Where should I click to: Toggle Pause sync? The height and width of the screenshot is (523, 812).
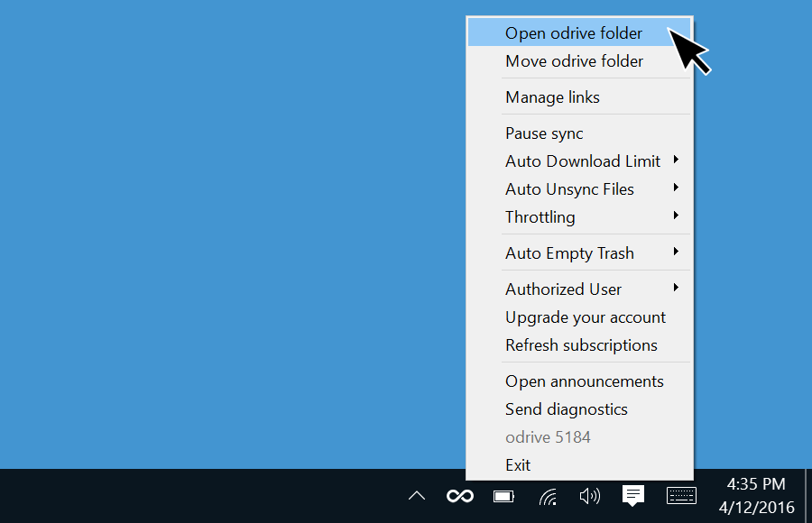point(580,133)
